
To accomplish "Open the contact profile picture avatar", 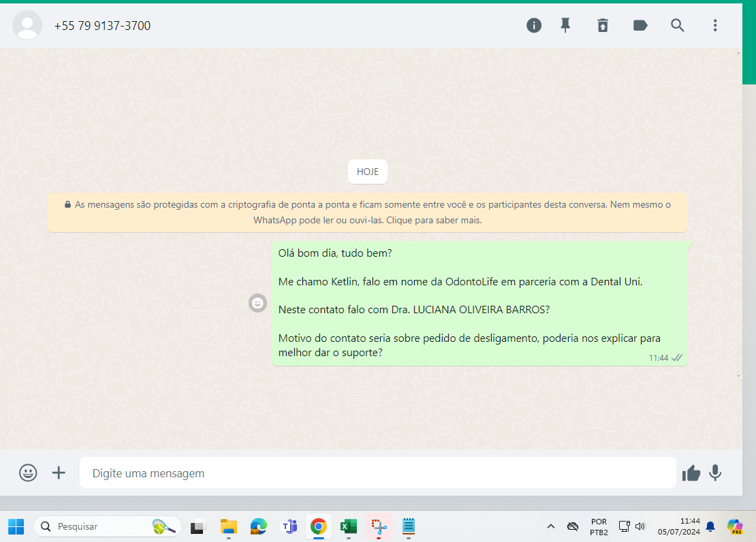I will point(27,26).
